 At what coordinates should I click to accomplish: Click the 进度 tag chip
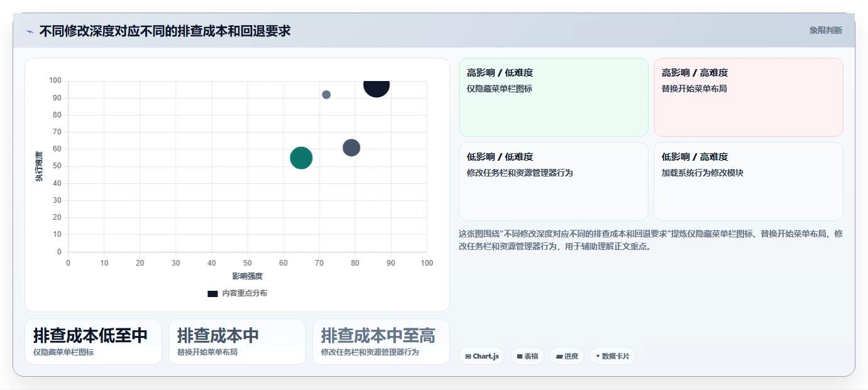coord(567,356)
